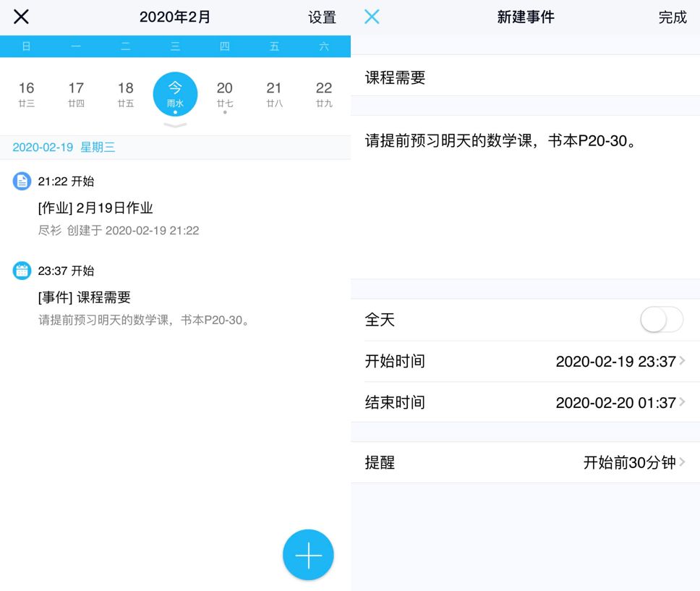Click the event title field 课程需要
The image size is (700, 591).
[x=525, y=78]
